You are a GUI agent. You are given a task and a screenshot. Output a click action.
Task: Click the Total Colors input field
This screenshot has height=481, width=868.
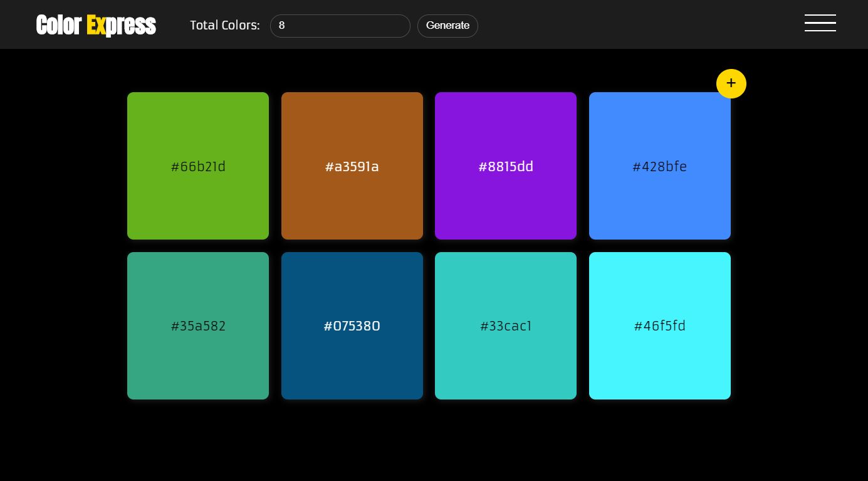click(340, 26)
